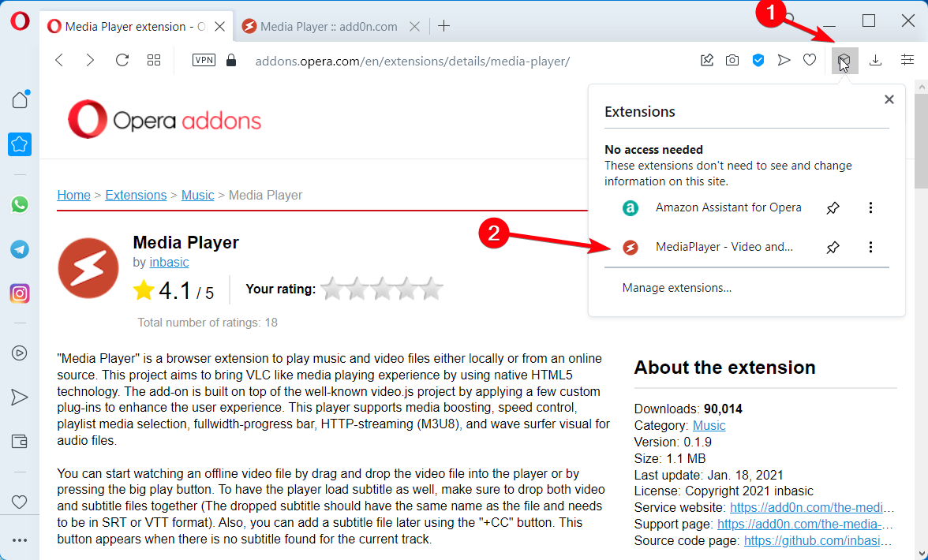Switch to Media Player :: add0n.com tab

tap(328, 26)
